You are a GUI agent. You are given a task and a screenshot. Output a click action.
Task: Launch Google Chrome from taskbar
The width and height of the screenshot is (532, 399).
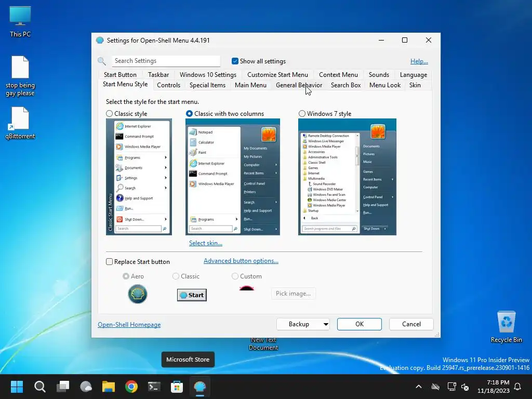click(131, 387)
